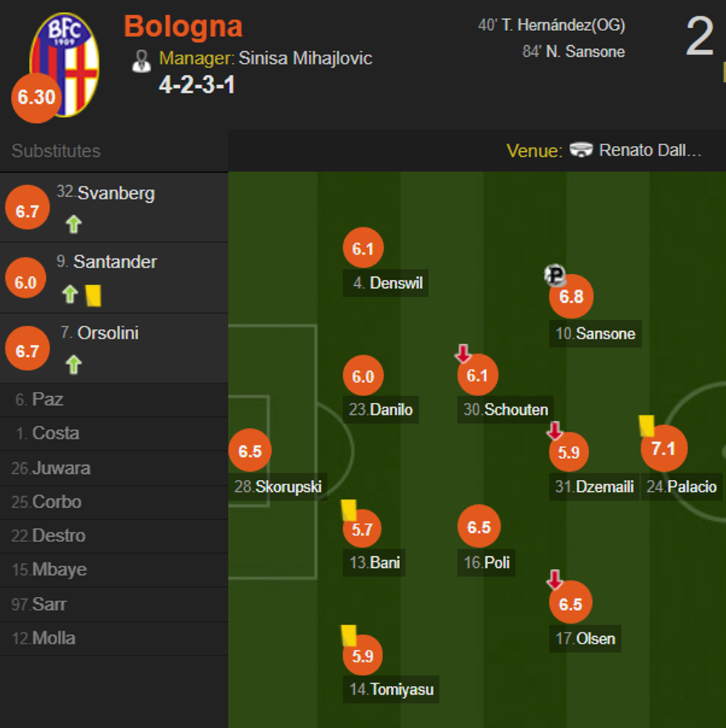Click Olsen's red substitution arrow
This screenshot has height=728, width=726.
click(x=555, y=579)
